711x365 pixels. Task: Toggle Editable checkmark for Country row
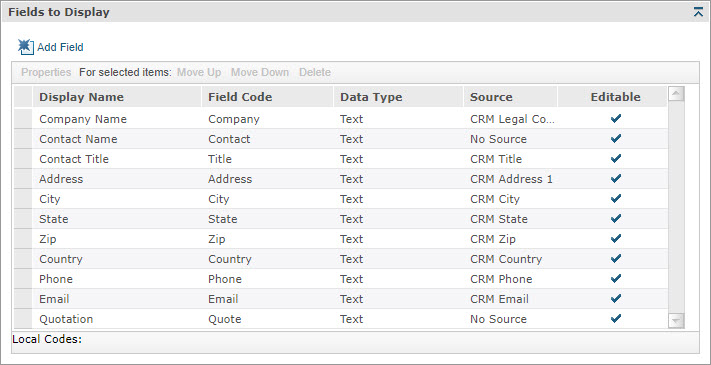pos(615,258)
